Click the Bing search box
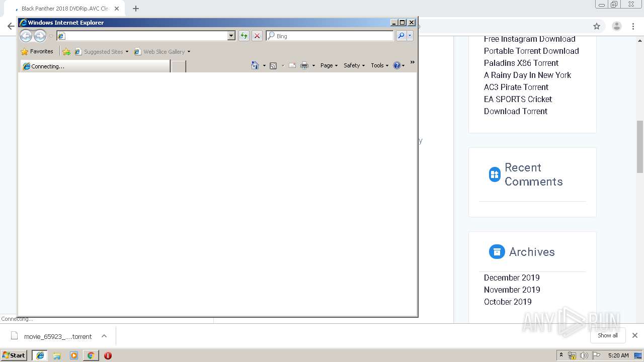Screen dimensions: 644x362 330,36
